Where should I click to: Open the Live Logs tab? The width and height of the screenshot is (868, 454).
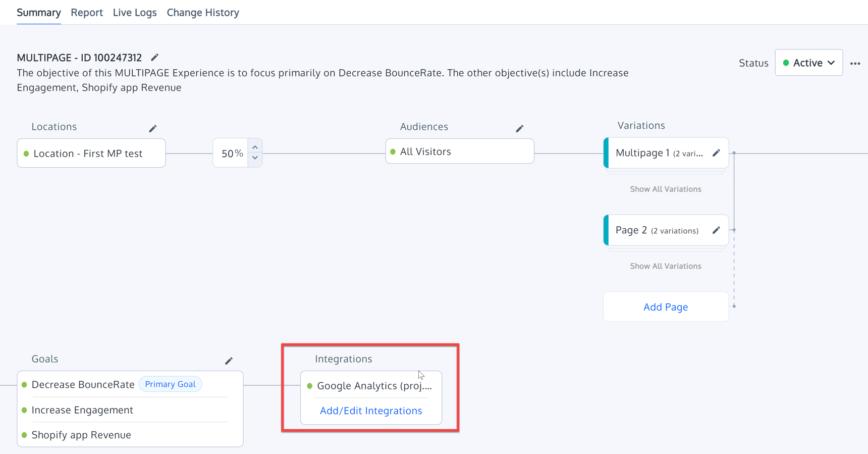(x=135, y=13)
